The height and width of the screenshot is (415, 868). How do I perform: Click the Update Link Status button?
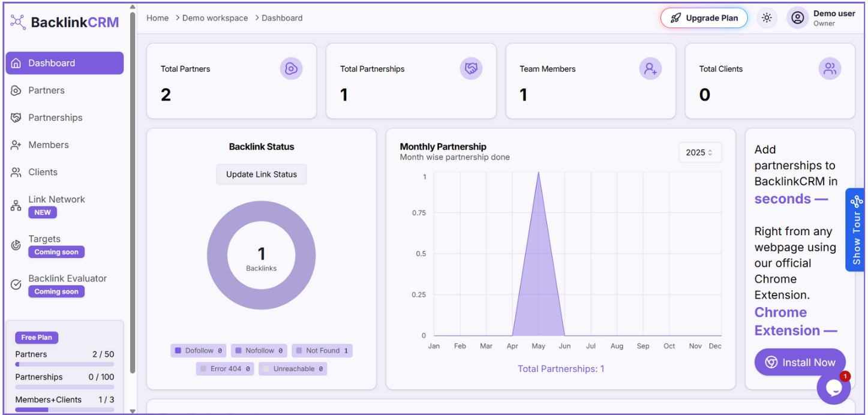(x=261, y=175)
